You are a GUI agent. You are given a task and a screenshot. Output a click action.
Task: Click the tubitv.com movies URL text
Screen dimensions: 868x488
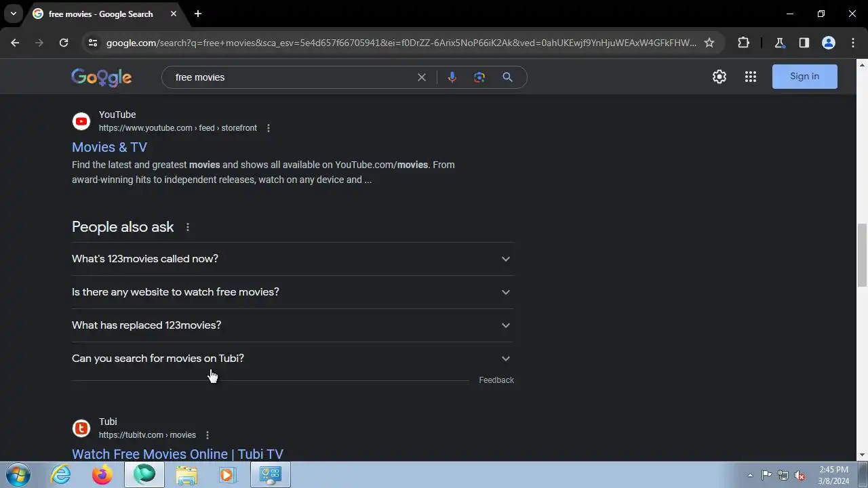pos(147,435)
